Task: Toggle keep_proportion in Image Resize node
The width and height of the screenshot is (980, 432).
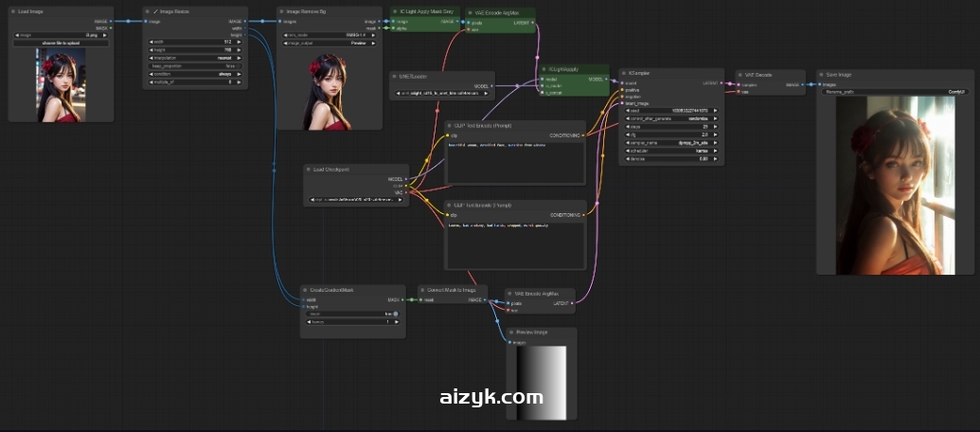Action: (195, 65)
